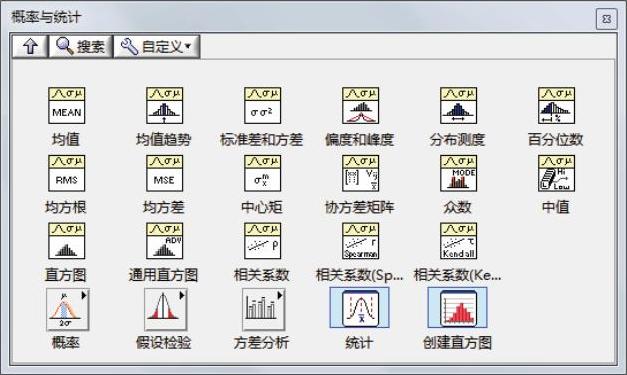
Task: Select the 均值趋势 VI icon
Action: (164, 106)
